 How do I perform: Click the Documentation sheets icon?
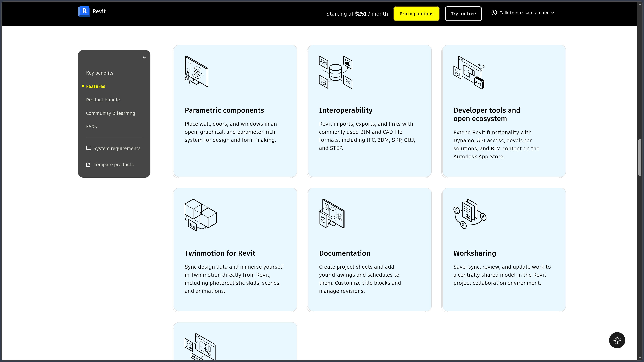pyautogui.click(x=332, y=214)
